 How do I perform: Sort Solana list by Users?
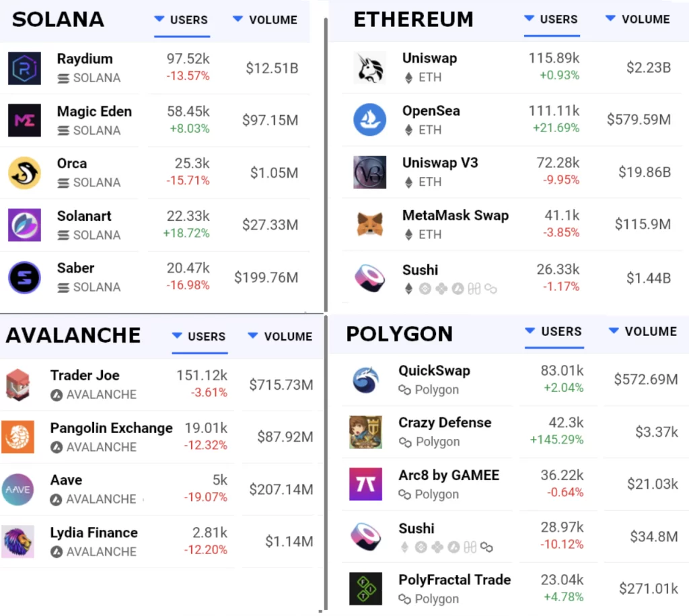point(182,20)
